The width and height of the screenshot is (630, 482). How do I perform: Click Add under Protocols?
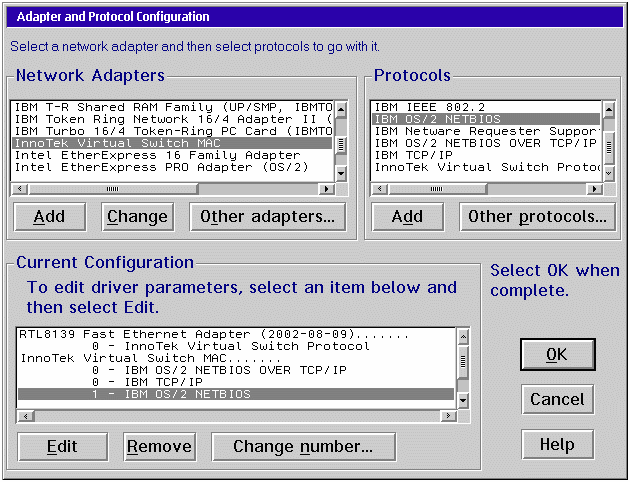[x=408, y=217]
